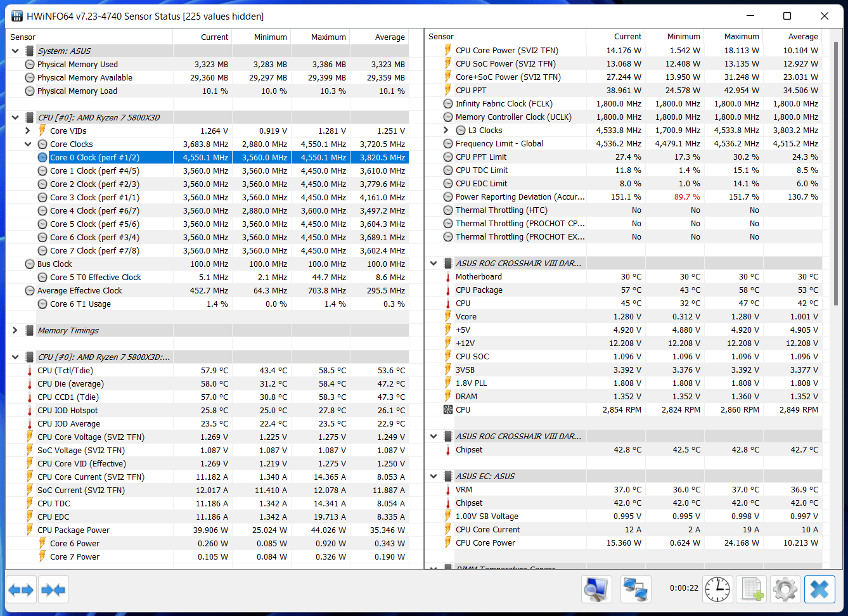Click the blue X close sensors button
This screenshot has height=616, width=848.
coord(819,589)
